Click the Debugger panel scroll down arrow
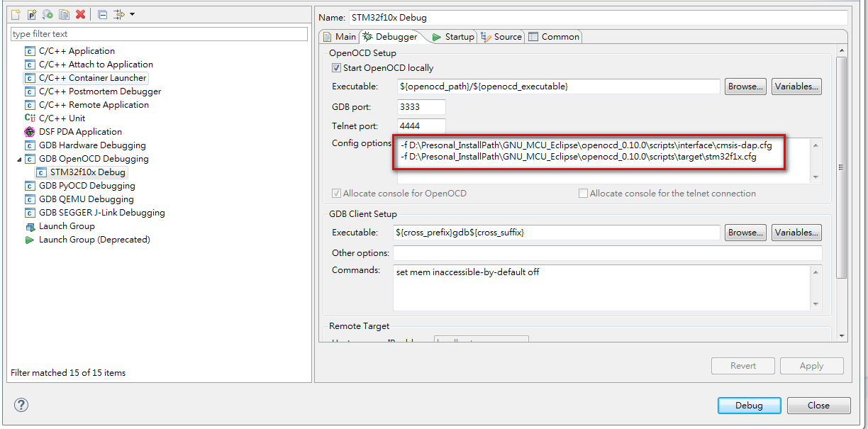The image size is (868, 429). tap(842, 335)
